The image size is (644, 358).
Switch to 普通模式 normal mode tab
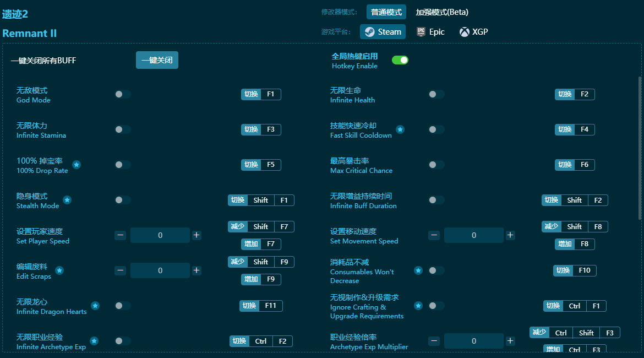pyautogui.click(x=386, y=12)
